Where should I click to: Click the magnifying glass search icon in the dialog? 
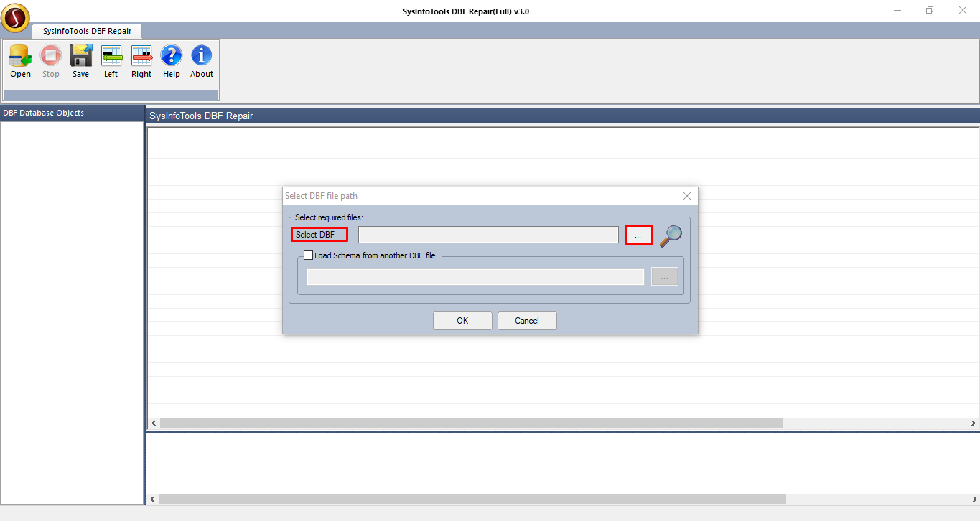point(671,235)
